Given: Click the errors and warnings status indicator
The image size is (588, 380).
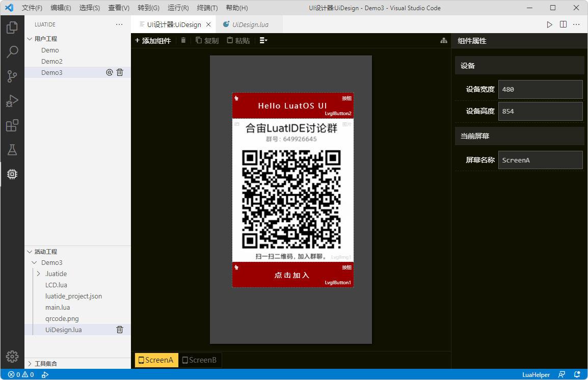Looking at the screenshot, I should point(21,375).
